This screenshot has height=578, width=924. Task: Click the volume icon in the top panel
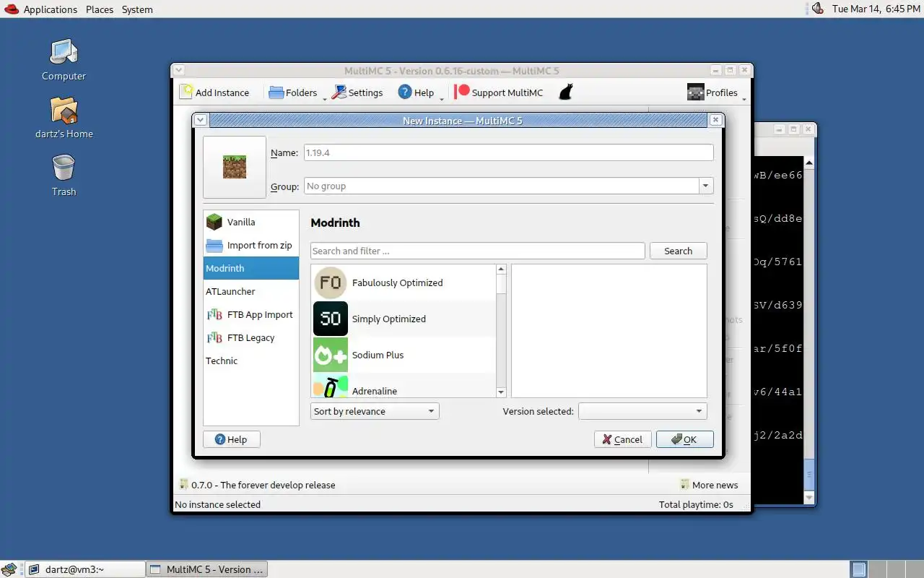tap(817, 9)
